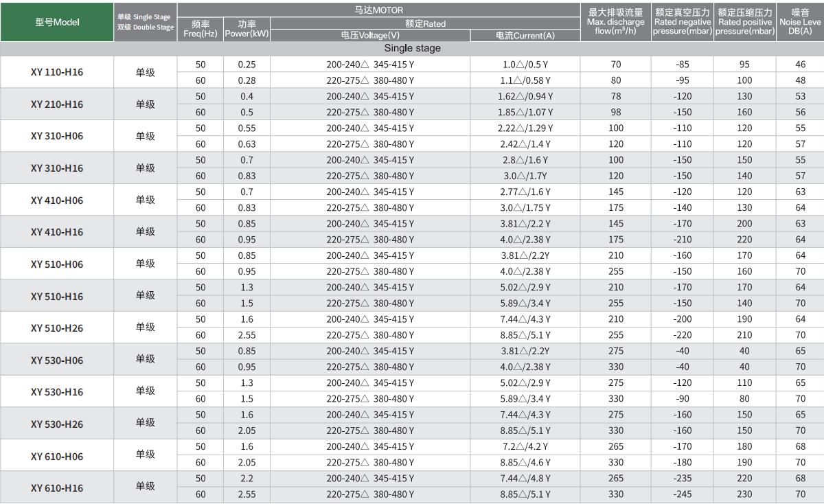Select model cell XY 410-H16
The width and height of the screenshot is (824, 504).
[57, 232]
